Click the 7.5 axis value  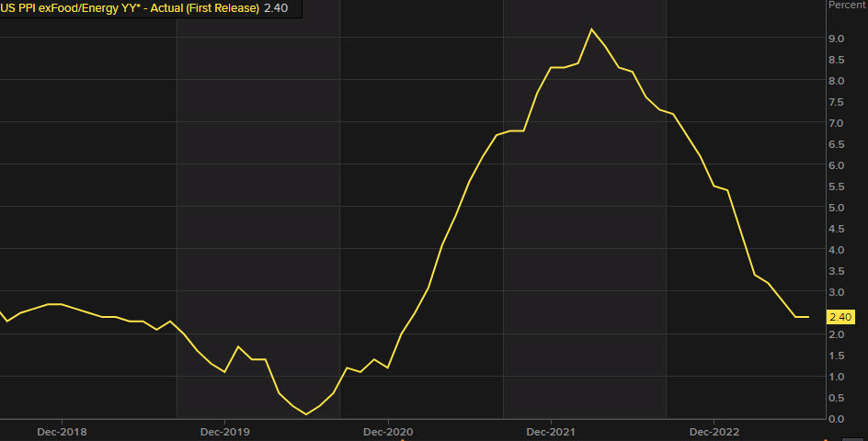837,102
